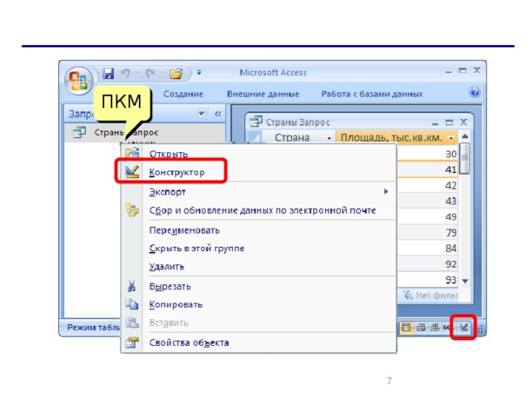Select the Площадь, тыс.кв.км. column header

396,138
